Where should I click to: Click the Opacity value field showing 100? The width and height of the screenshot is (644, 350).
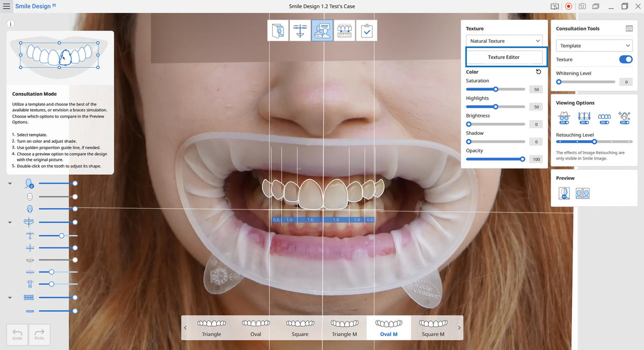(536, 159)
